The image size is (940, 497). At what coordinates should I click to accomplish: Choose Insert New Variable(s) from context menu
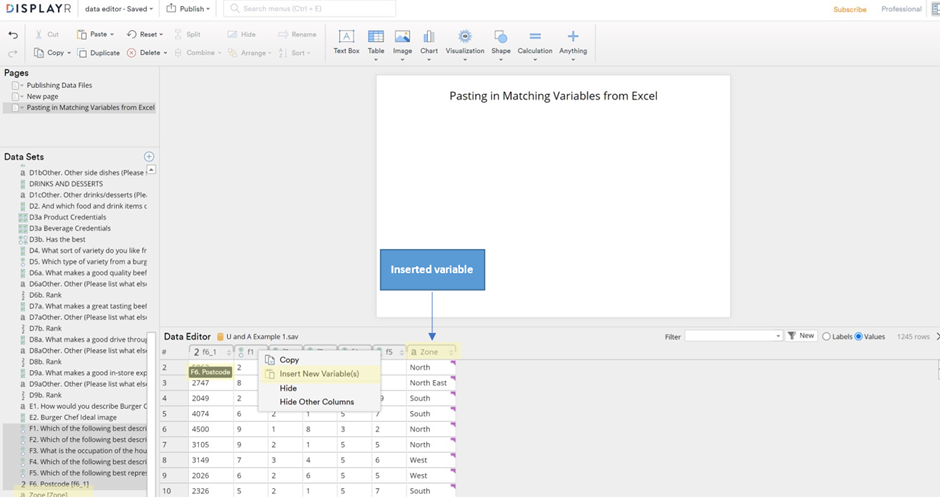click(x=318, y=374)
